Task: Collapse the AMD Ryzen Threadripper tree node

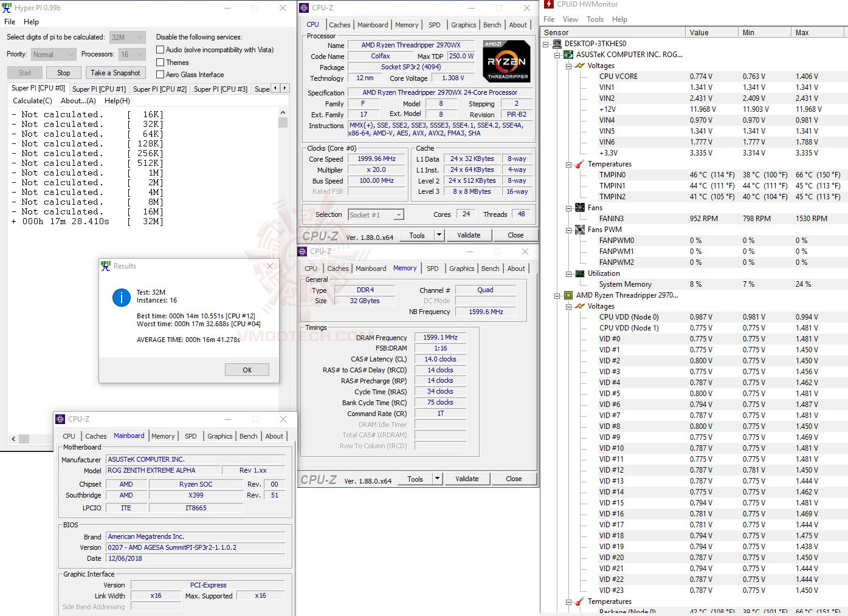Action: [x=557, y=296]
